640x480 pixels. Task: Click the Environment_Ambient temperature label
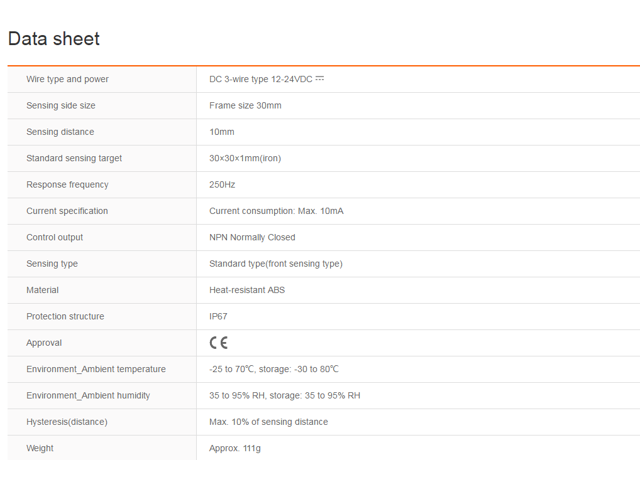96,369
